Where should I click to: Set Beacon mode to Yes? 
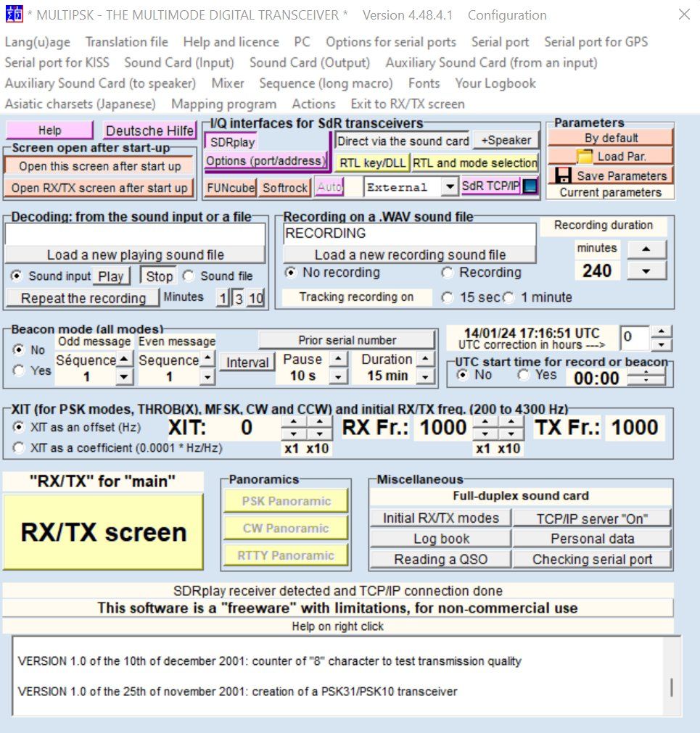coord(19,370)
